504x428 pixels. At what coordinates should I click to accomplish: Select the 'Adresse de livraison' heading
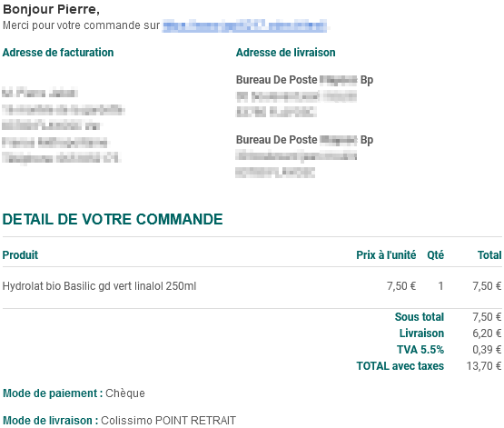[285, 53]
